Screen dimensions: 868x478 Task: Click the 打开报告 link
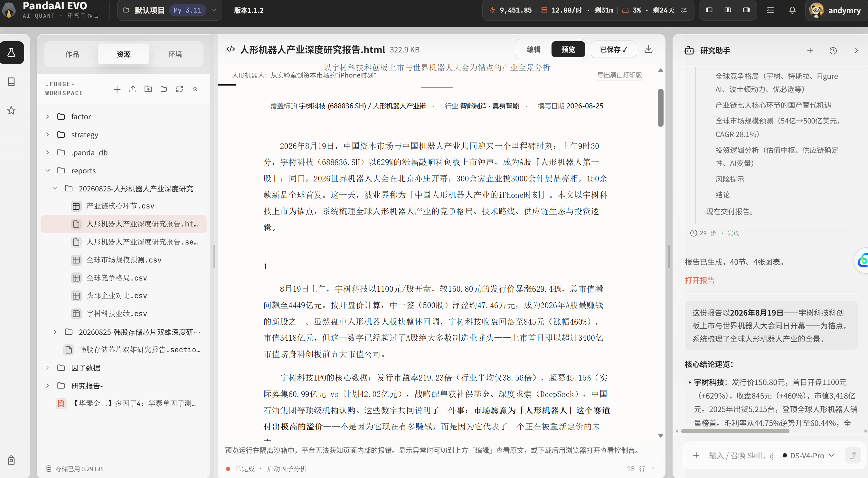tap(700, 280)
